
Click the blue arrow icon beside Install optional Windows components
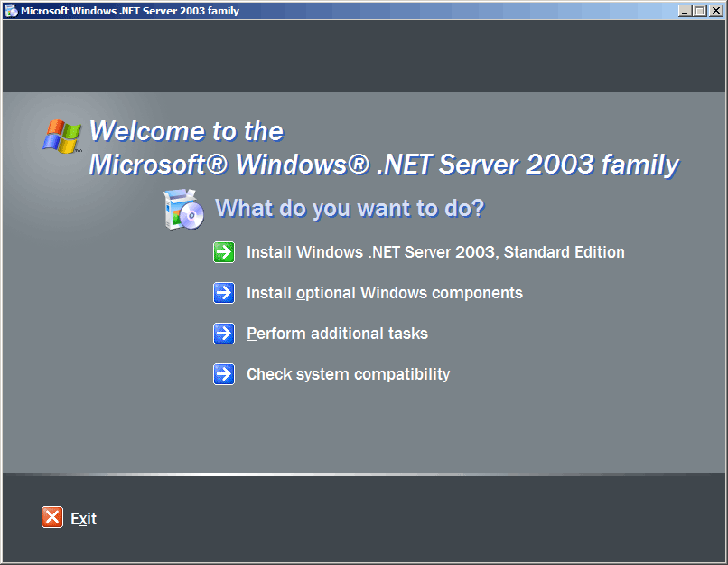pyautogui.click(x=224, y=293)
